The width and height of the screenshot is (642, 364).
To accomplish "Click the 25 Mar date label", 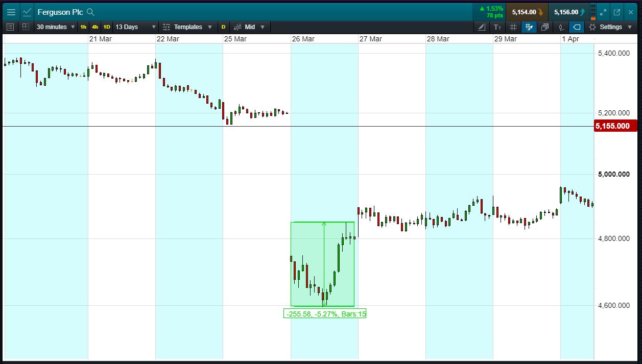I will tap(235, 39).
